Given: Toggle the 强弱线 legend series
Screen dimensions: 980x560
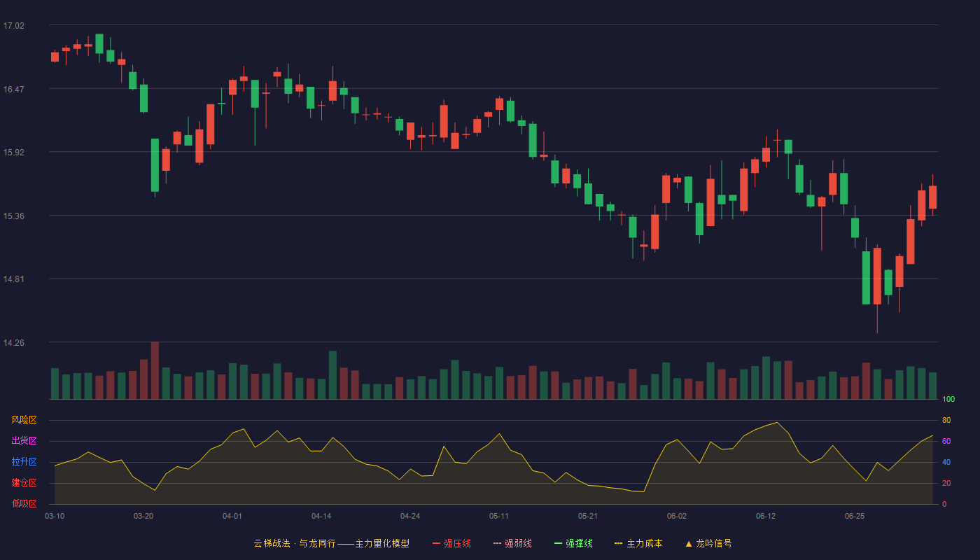Looking at the screenshot, I should [x=512, y=543].
